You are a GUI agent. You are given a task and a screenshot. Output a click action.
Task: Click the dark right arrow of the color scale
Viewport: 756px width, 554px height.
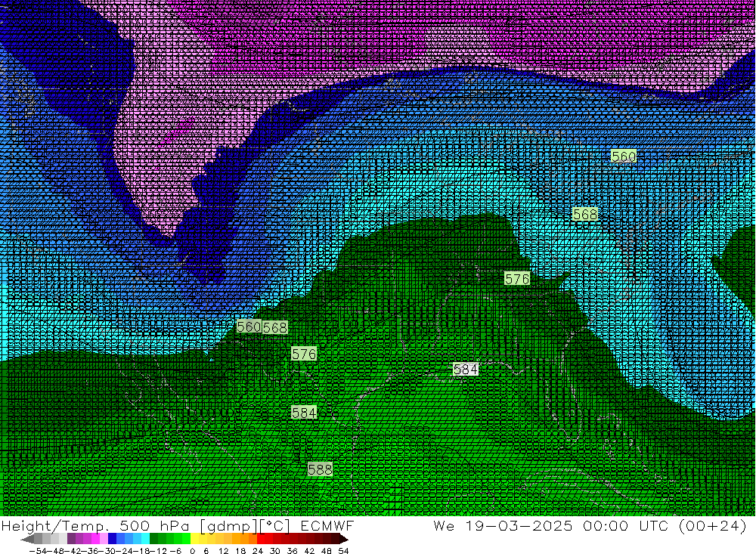coord(344,539)
